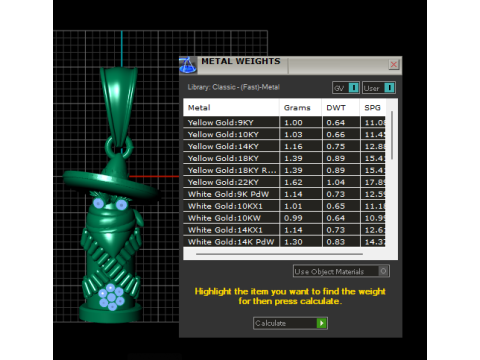Click the 1.03 grams value for 10KY

click(x=293, y=134)
